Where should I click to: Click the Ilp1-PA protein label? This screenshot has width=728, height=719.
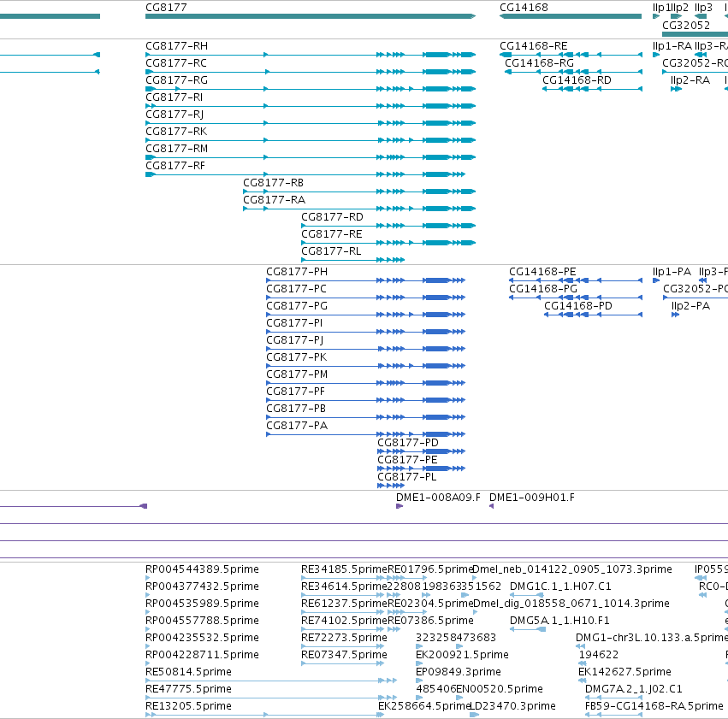pyautogui.click(x=672, y=272)
